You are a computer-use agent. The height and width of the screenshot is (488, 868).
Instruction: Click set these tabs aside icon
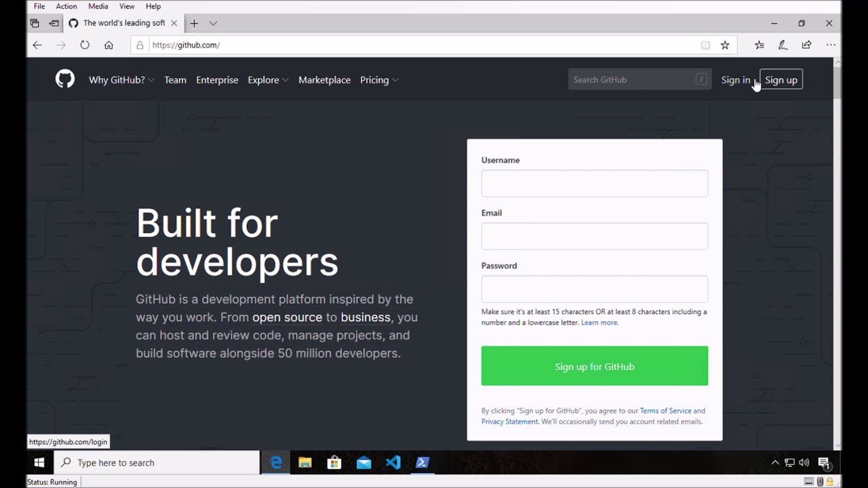click(54, 23)
